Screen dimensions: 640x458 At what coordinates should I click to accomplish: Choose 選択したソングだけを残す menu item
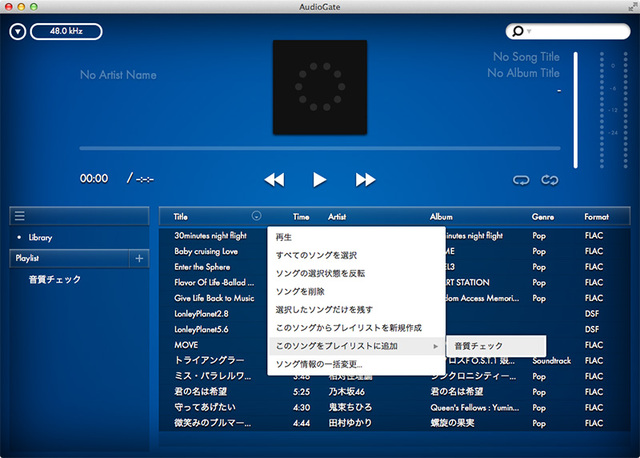click(356, 309)
